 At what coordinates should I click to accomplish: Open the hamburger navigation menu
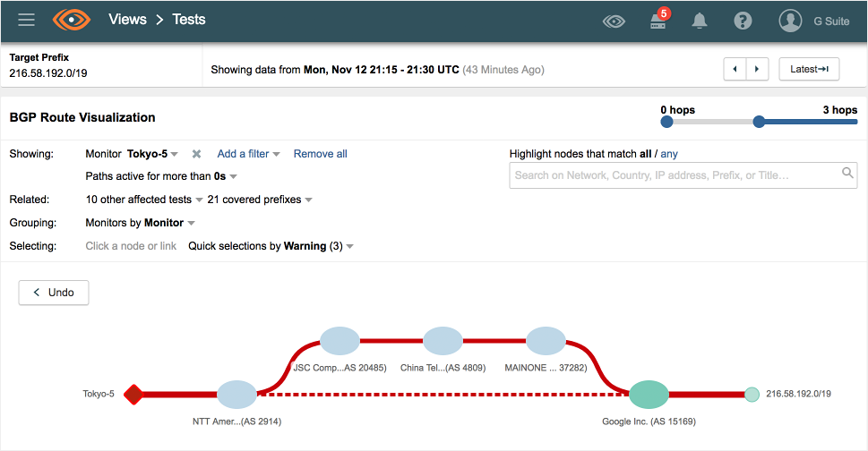(x=27, y=20)
